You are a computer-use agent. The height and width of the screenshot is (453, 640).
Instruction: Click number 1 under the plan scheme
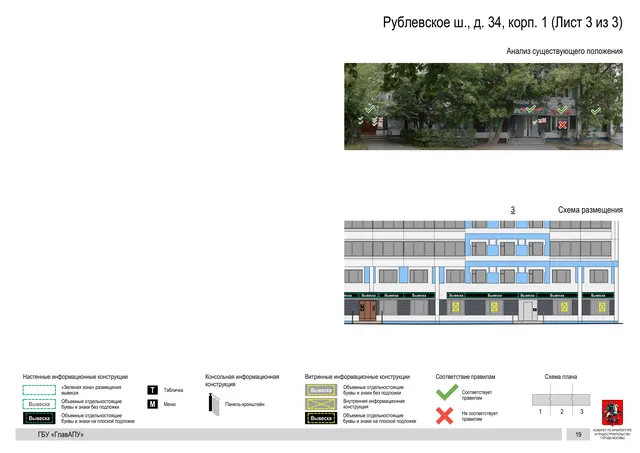click(x=540, y=411)
